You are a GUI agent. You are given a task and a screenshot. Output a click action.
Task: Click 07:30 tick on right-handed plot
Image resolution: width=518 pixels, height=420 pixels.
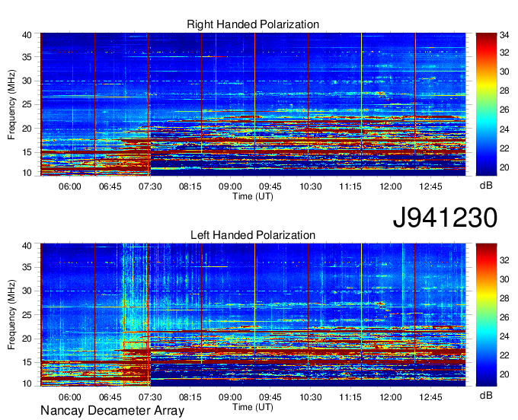[x=150, y=186]
